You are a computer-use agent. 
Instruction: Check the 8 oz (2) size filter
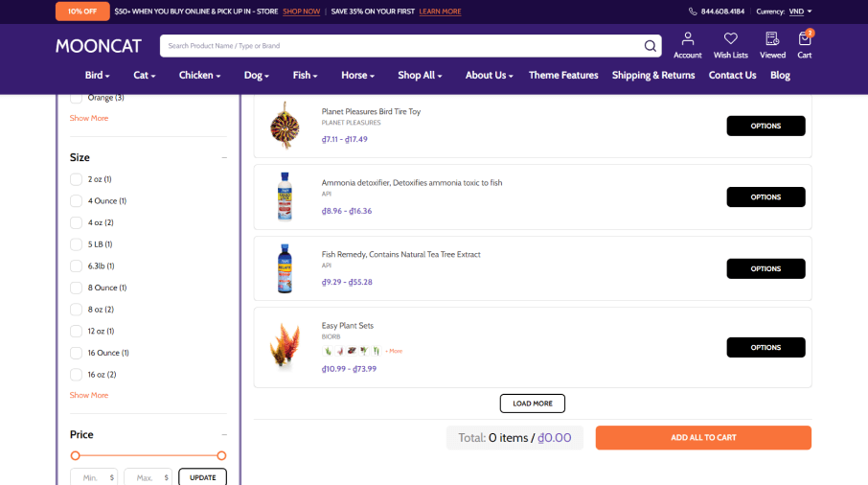click(x=76, y=310)
